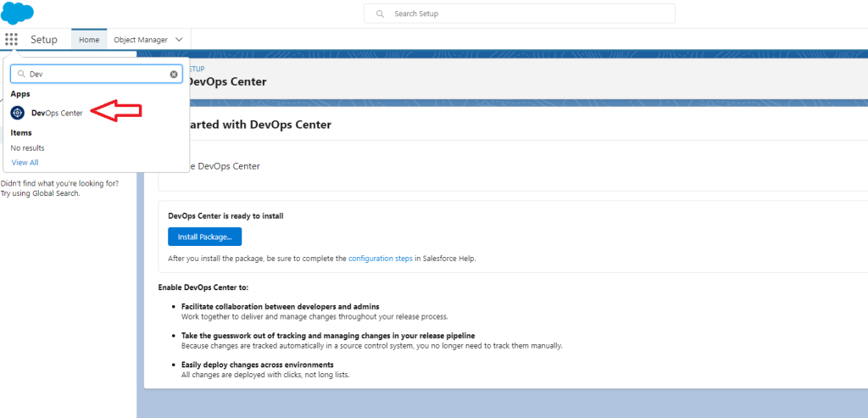Switch to the Home tab
Image resolution: width=868 pixels, height=418 pixels.
pyautogui.click(x=89, y=40)
